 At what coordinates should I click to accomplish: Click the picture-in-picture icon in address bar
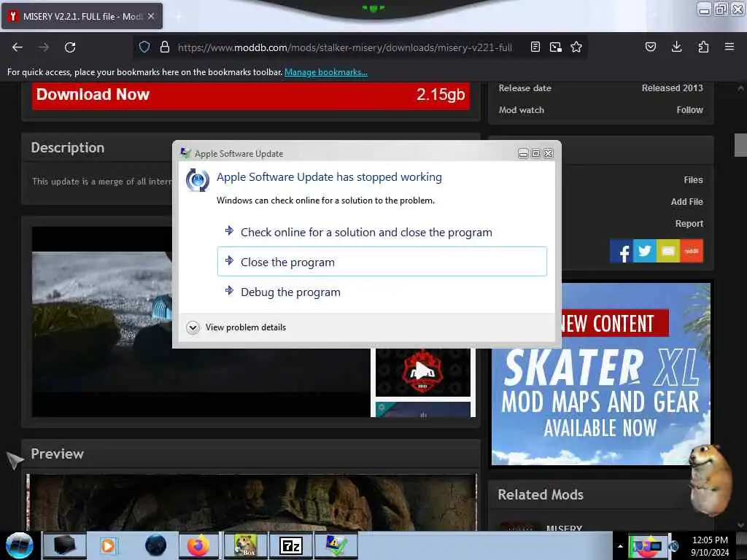coord(555,47)
